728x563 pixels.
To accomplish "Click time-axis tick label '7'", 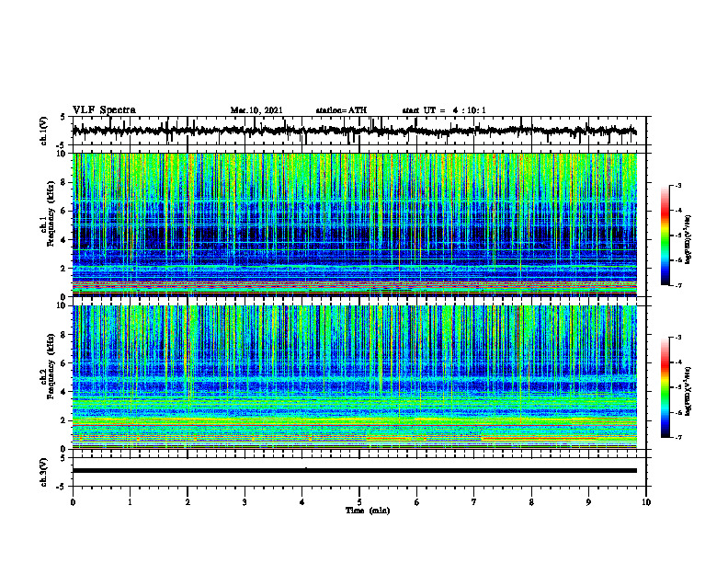I will (x=474, y=502).
